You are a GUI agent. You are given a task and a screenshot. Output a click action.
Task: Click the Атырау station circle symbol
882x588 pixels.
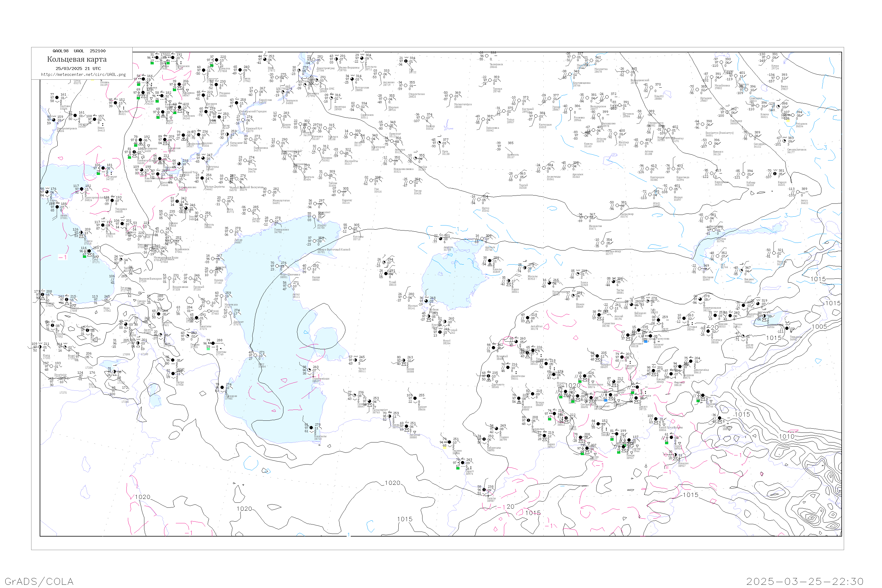pyautogui.click(x=315, y=217)
